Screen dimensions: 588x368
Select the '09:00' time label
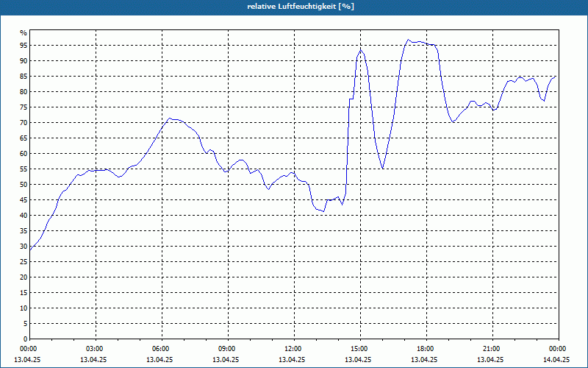[227, 349]
